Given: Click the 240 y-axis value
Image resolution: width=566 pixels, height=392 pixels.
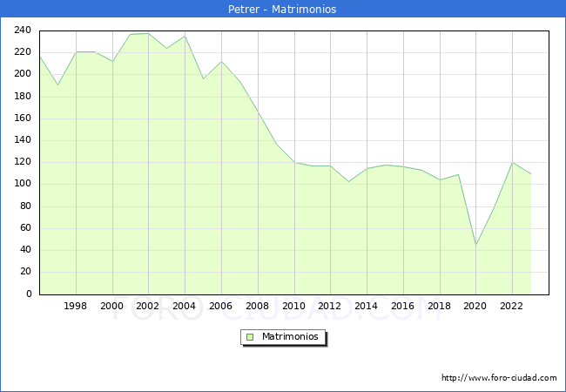Looking at the screenshot, I should (x=23, y=30).
